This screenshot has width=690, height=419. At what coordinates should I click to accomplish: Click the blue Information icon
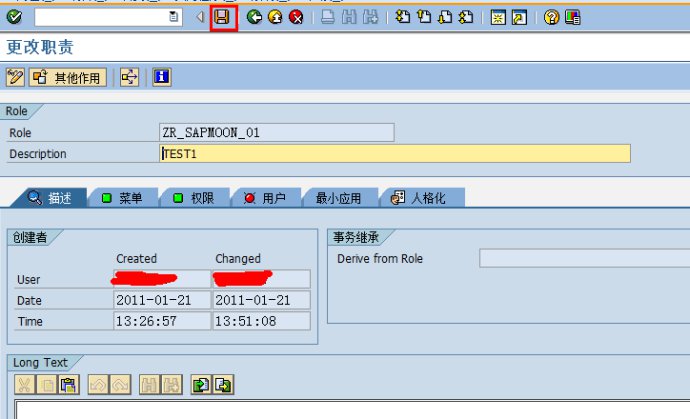161,77
